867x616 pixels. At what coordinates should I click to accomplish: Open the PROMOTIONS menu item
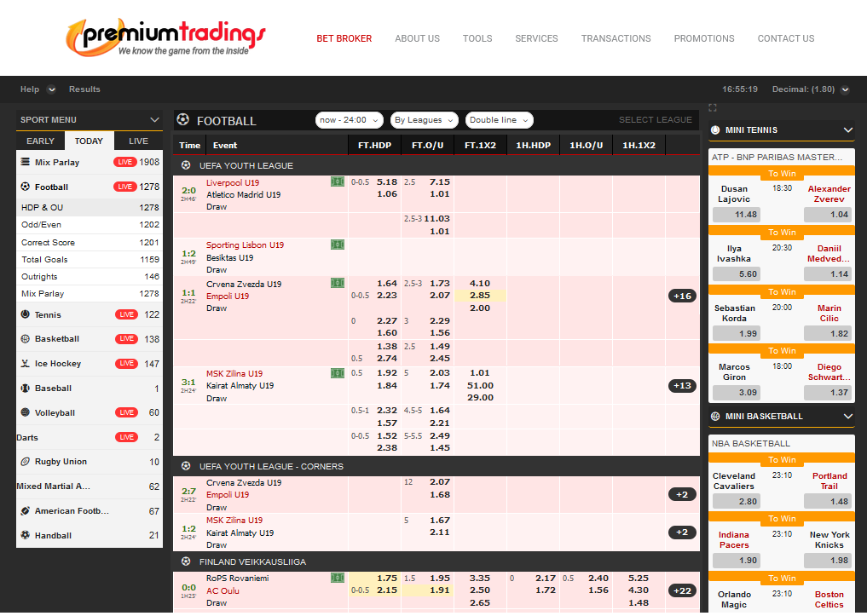(703, 38)
